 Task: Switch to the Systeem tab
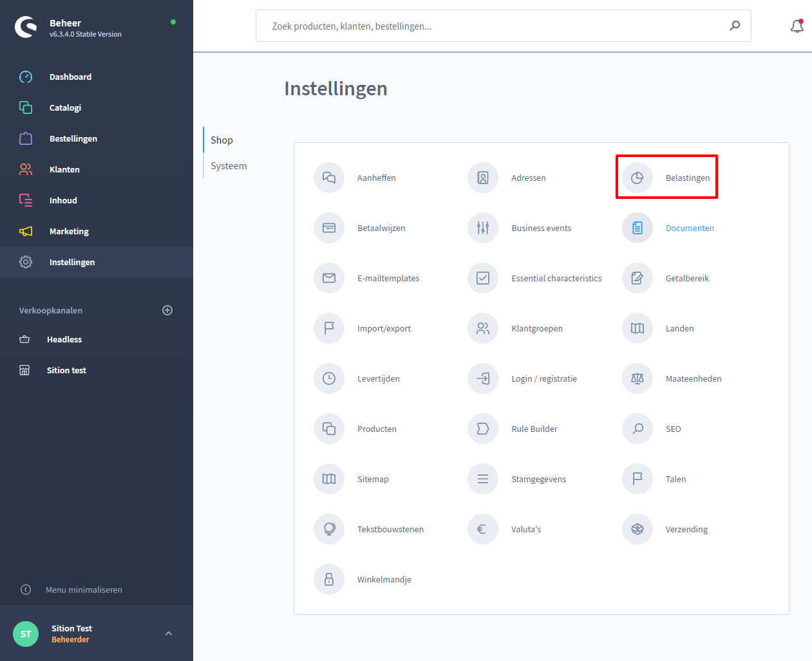(x=229, y=166)
